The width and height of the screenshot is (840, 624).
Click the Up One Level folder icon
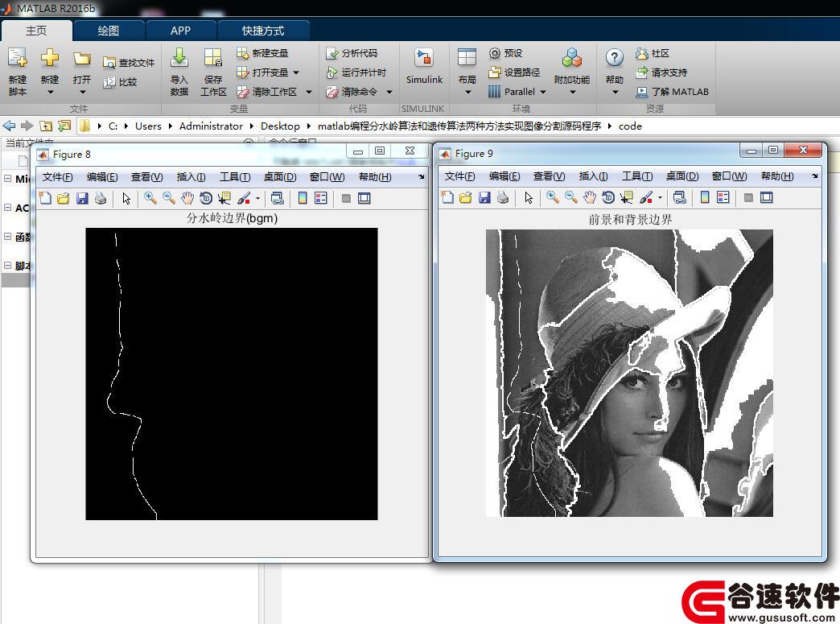point(46,126)
